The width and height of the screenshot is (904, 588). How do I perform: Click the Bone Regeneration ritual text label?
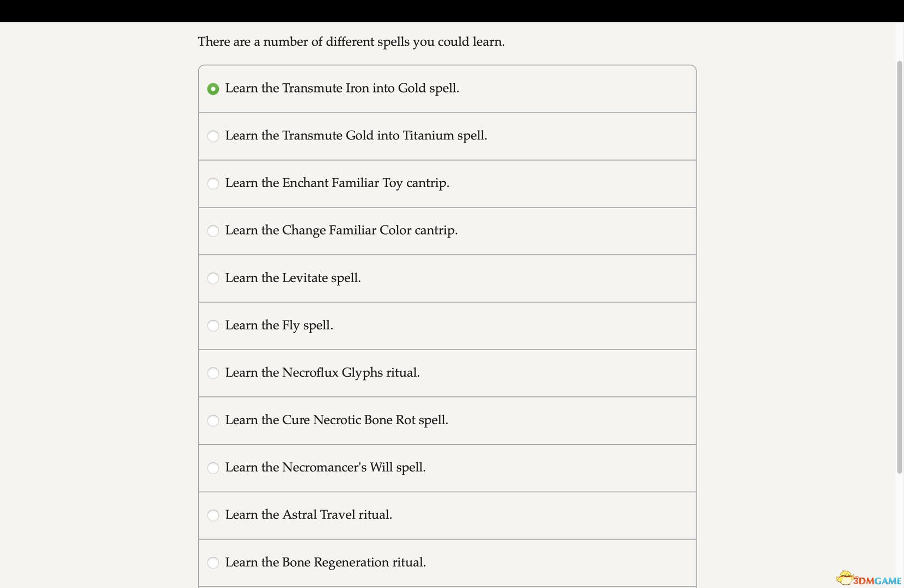(x=326, y=562)
